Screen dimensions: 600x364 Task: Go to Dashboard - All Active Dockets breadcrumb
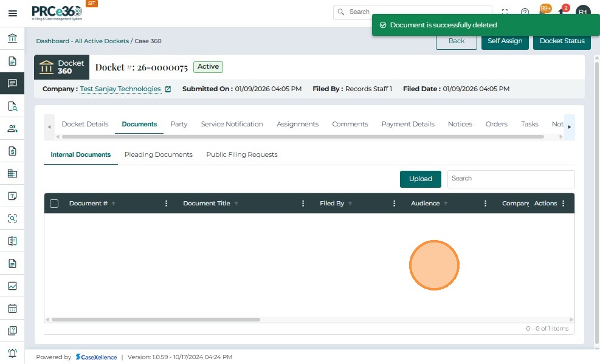[82, 41]
